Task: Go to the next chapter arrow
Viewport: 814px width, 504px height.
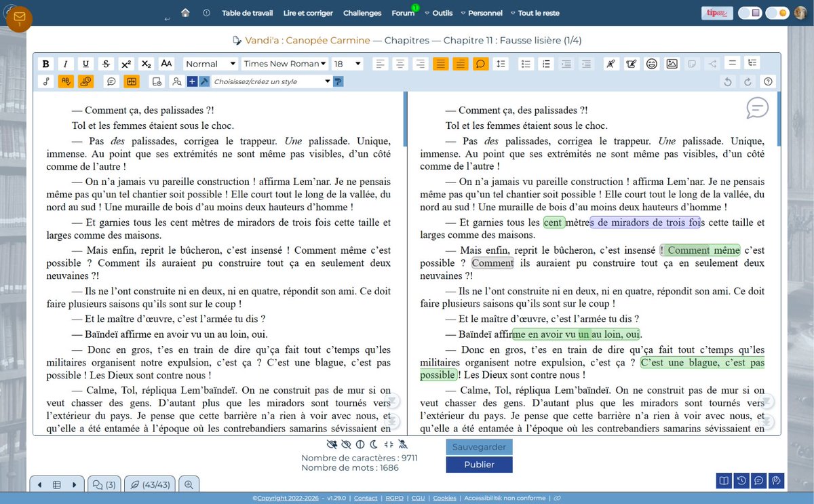Action: click(75, 484)
